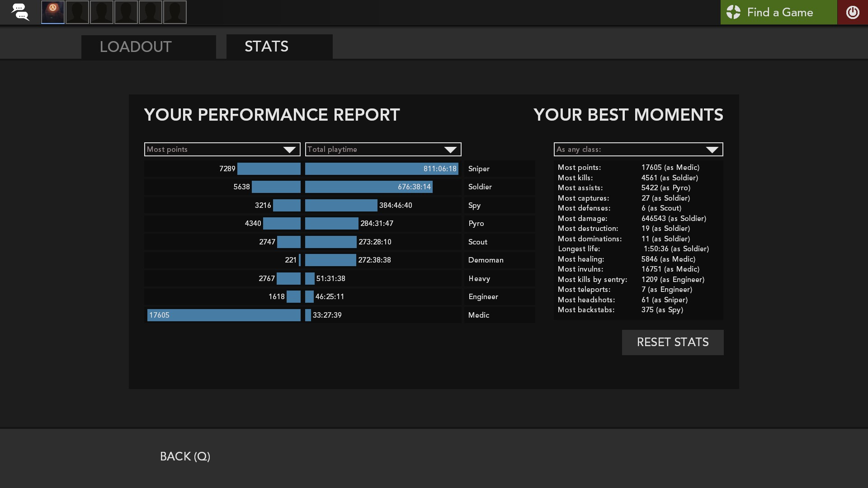Expand the Most points dropdown

coord(222,150)
